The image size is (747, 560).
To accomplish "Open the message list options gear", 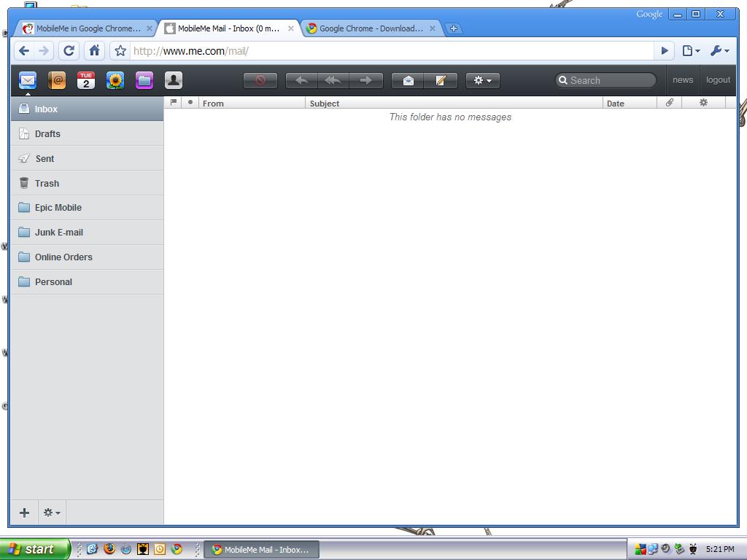I will [703, 103].
